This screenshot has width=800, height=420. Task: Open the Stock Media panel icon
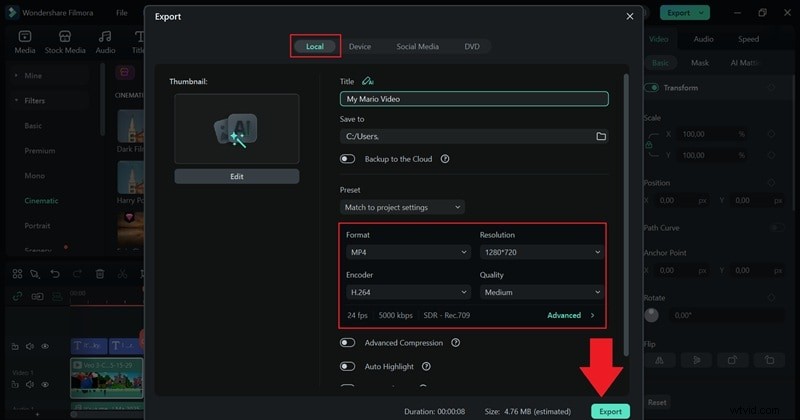[65, 36]
